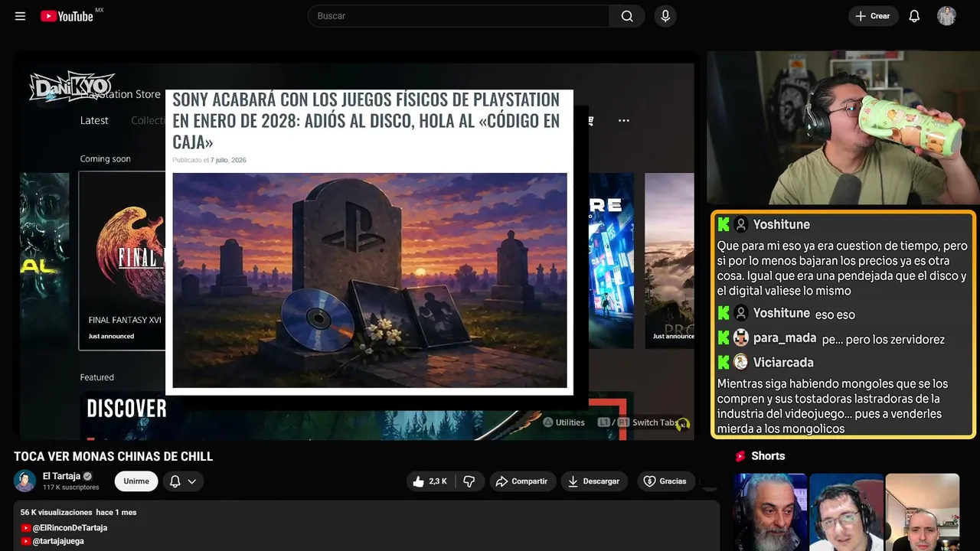This screenshot has height=551, width=980.
Task: Click the three-dot more options in PlayStation Store
Action: pos(624,120)
